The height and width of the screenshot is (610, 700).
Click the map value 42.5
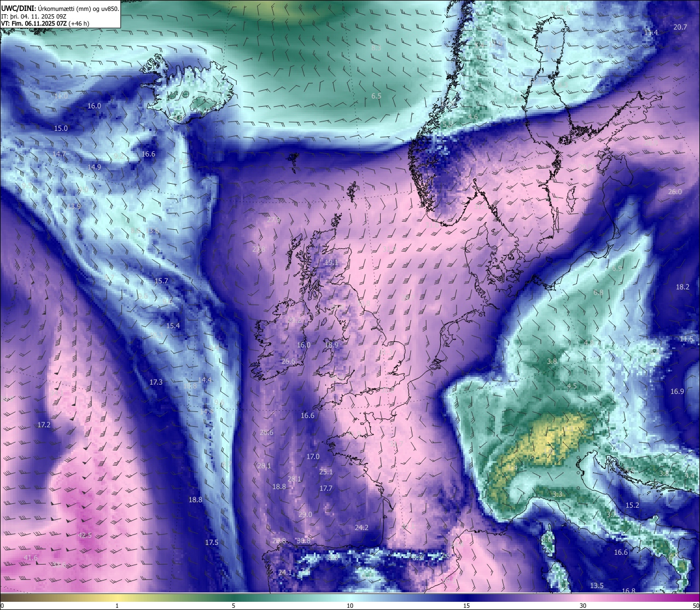85,535
